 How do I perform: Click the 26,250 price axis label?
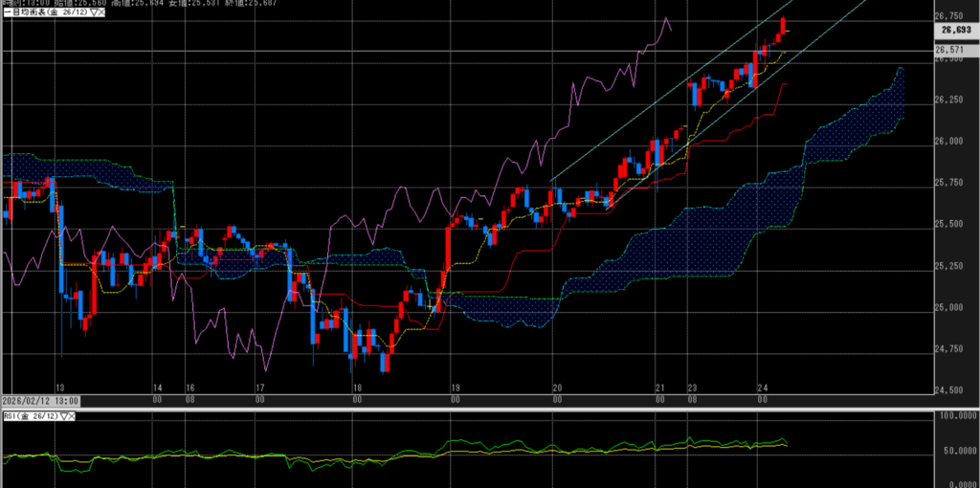pyautogui.click(x=948, y=100)
